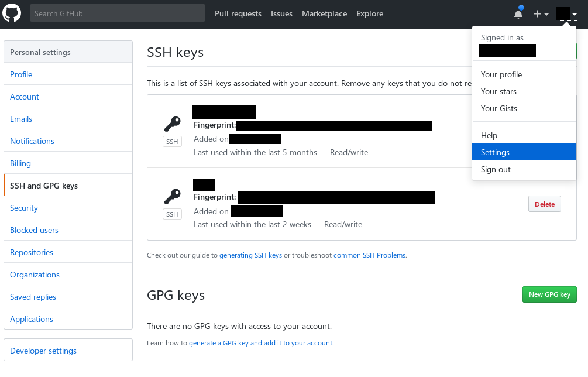Click the "Search GitHub" input field
This screenshot has height=377, width=588.
(x=117, y=13)
